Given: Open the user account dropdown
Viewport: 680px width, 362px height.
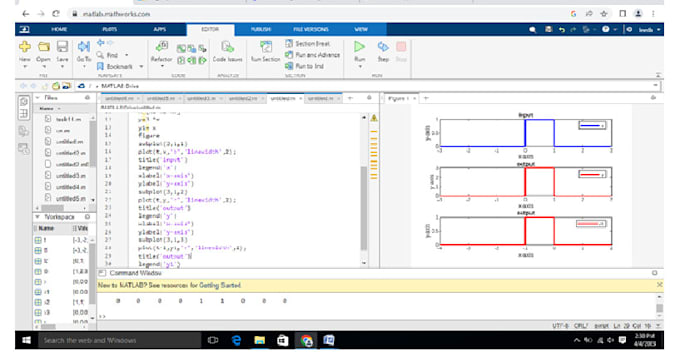Looking at the screenshot, I should 649,29.
